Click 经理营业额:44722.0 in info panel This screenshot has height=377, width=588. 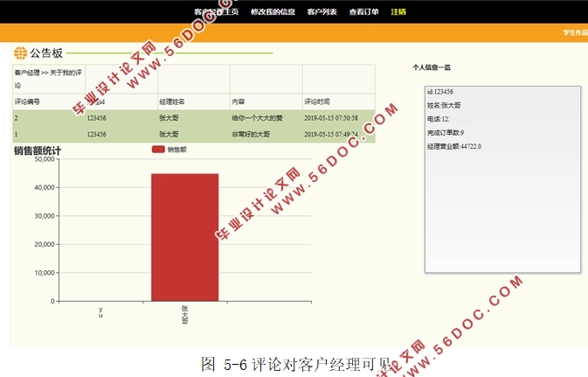coord(454,146)
